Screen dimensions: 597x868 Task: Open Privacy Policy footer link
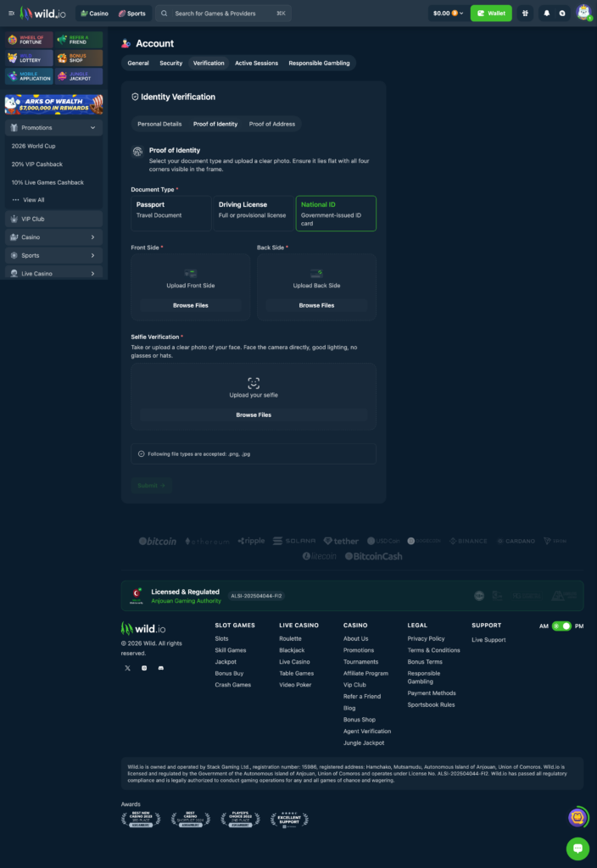point(426,639)
